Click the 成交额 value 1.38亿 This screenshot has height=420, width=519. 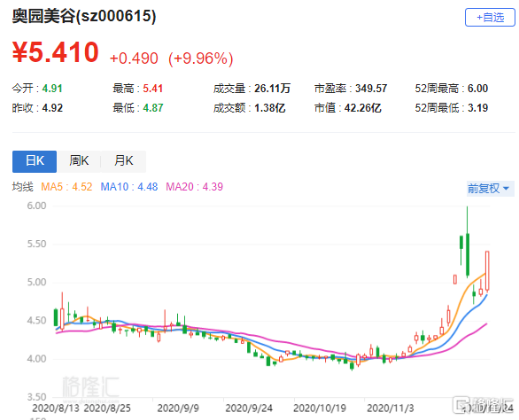[x=269, y=107]
